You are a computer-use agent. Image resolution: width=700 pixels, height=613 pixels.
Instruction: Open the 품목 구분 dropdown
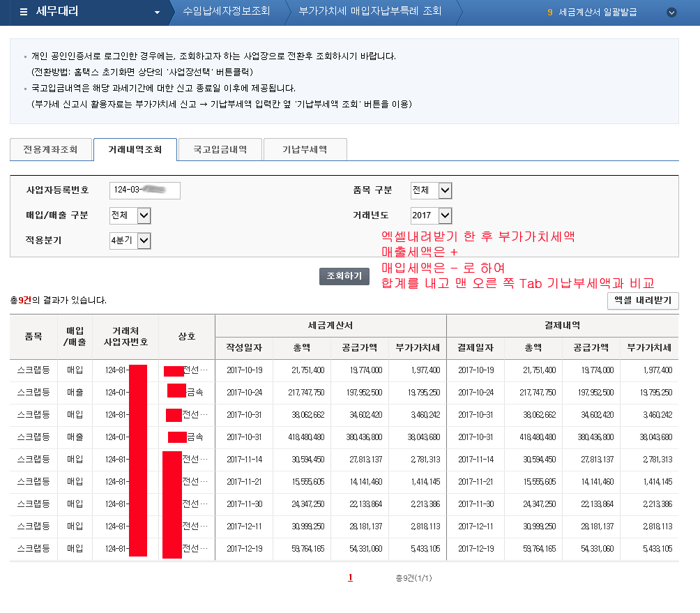pyautogui.click(x=431, y=190)
